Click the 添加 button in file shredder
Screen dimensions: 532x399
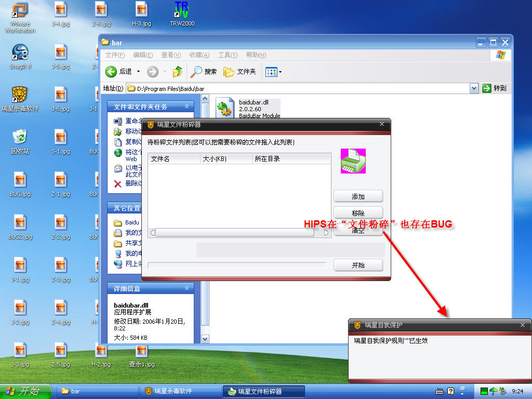[x=358, y=196]
